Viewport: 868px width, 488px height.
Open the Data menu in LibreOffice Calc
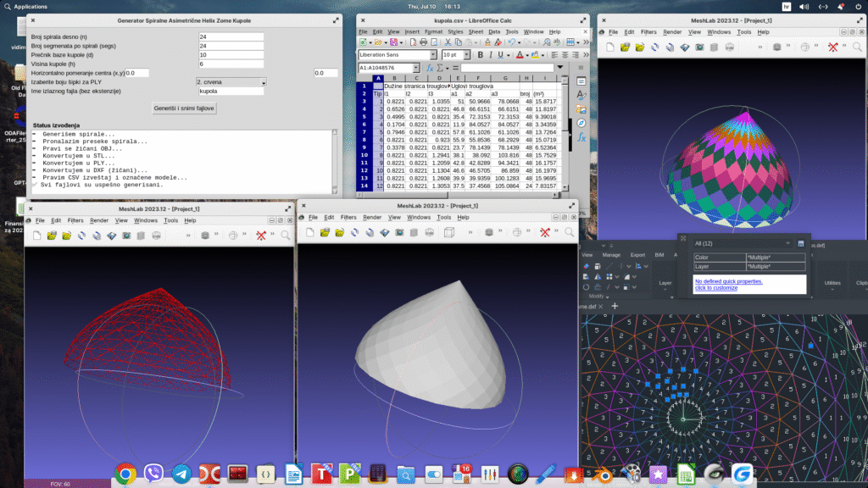[494, 32]
